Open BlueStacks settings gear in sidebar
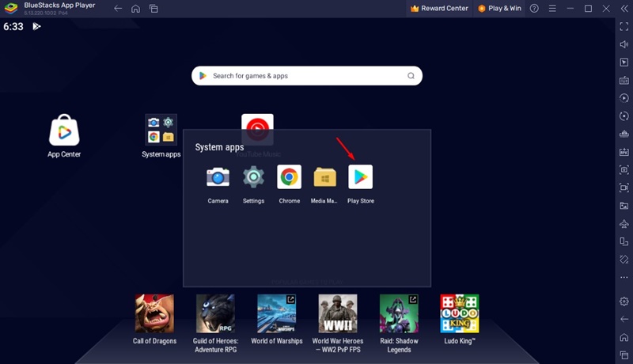This screenshot has height=364, width=633. (624, 301)
